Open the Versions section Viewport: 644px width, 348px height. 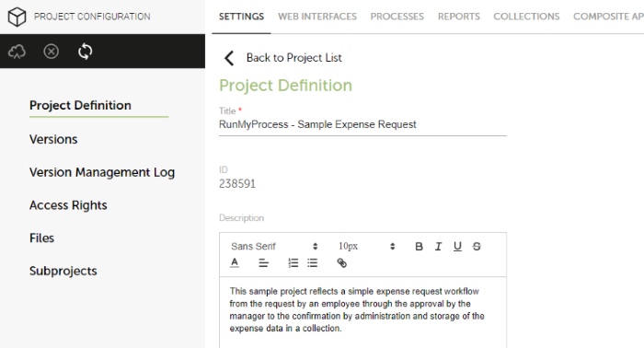[x=53, y=139]
